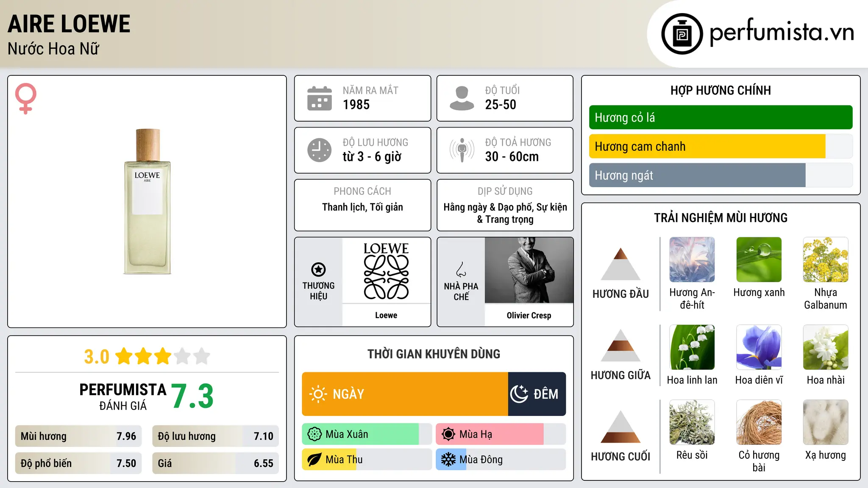868x488 pixels.
Task: Click the THỜI GIAN KHUYÊN DÙNG heading
Action: [x=434, y=354]
